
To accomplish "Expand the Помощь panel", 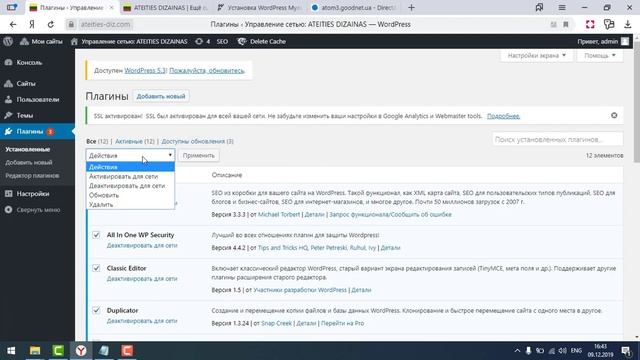I will coord(600,56).
